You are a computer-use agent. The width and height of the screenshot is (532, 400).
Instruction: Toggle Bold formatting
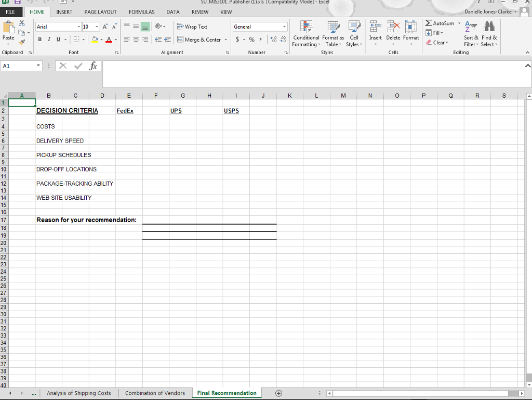[40, 40]
